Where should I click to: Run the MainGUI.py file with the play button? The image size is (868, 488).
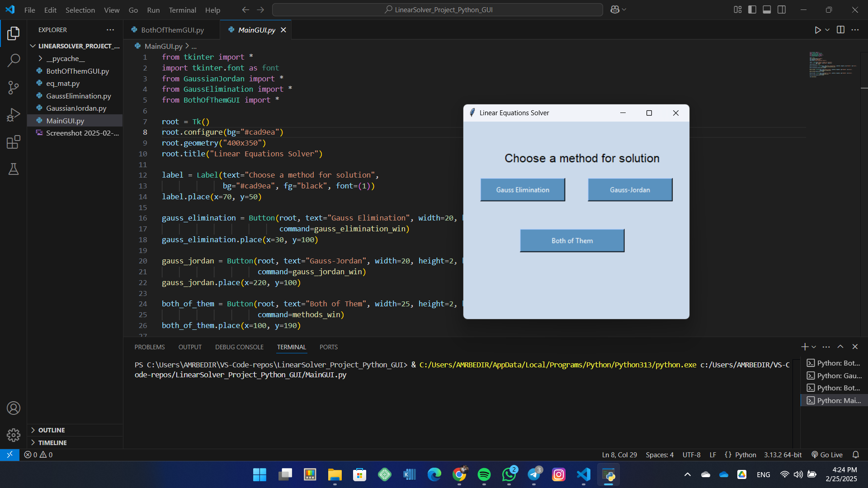click(x=818, y=30)
